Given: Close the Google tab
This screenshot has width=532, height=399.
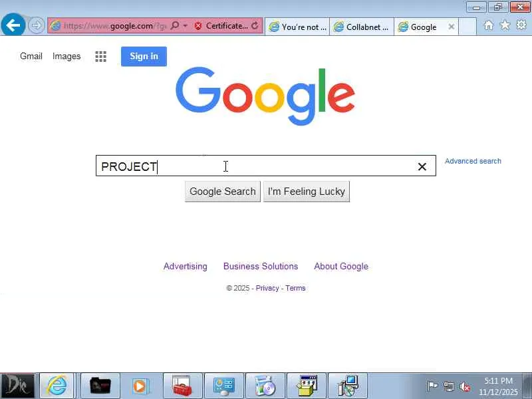Looking at the screenshot, I should [x=452, y=27].
